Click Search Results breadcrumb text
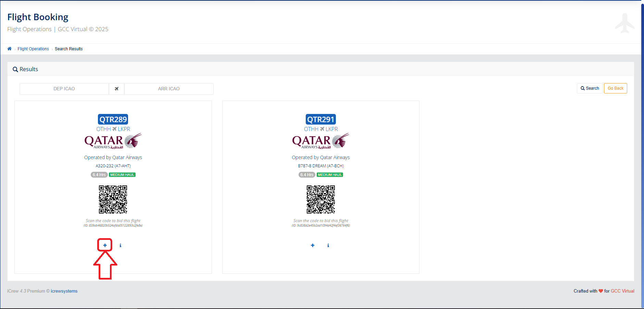 pos(68,49)
